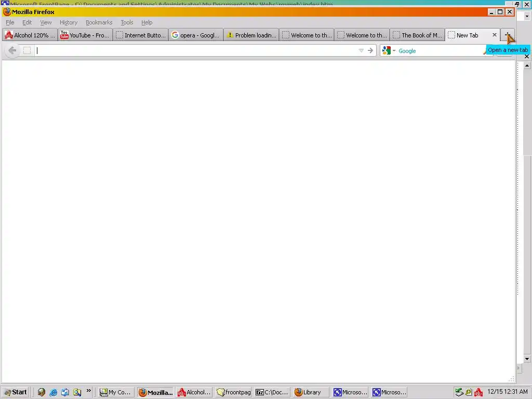Viewport: 532px width, 399px height.
Task: Open a new tab with plus button
Action: click(x=507, y=35)
